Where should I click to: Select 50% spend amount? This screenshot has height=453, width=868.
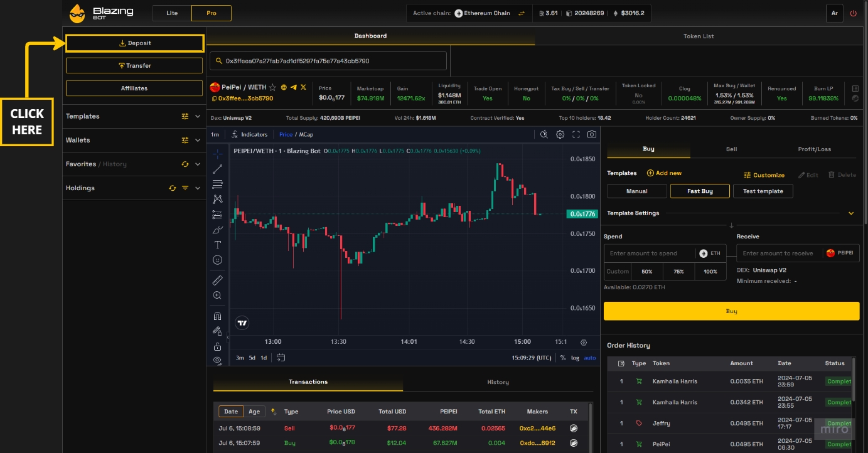647,272
